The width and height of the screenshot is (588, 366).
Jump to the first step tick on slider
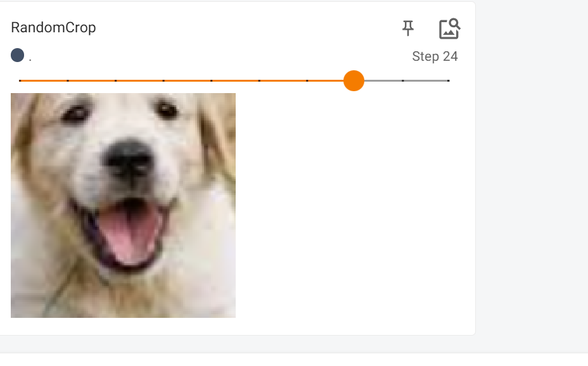tap(20, 80)
